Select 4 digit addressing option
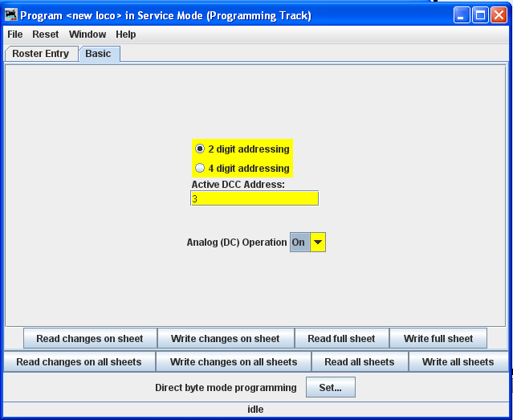Screen dimensions: 513x420 [x=200, y=168]
